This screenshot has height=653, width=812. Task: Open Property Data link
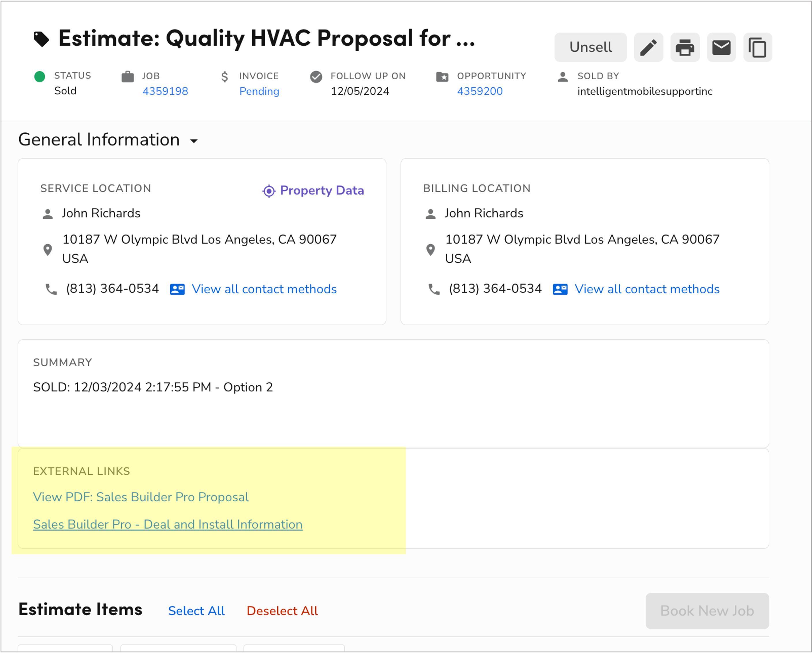[x=322, y=190]
